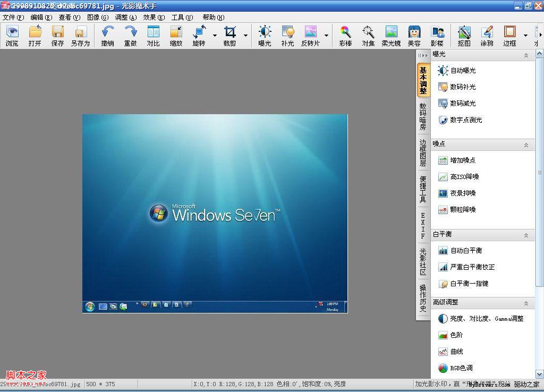This screenshot has height=392, width=544.
Task: Click 数码补光 in the side panel
Action: click(457, 87)
